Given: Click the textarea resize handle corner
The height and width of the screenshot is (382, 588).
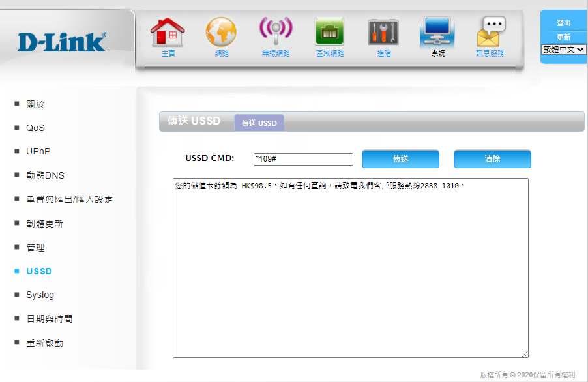Looking at the screenshot, I should pos(525,353).
